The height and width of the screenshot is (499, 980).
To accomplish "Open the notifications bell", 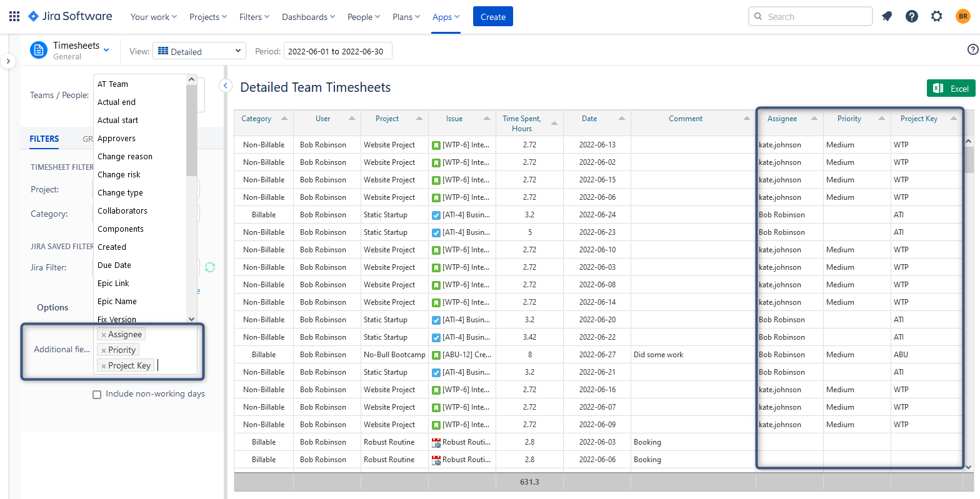I will [x=887, y=16].
